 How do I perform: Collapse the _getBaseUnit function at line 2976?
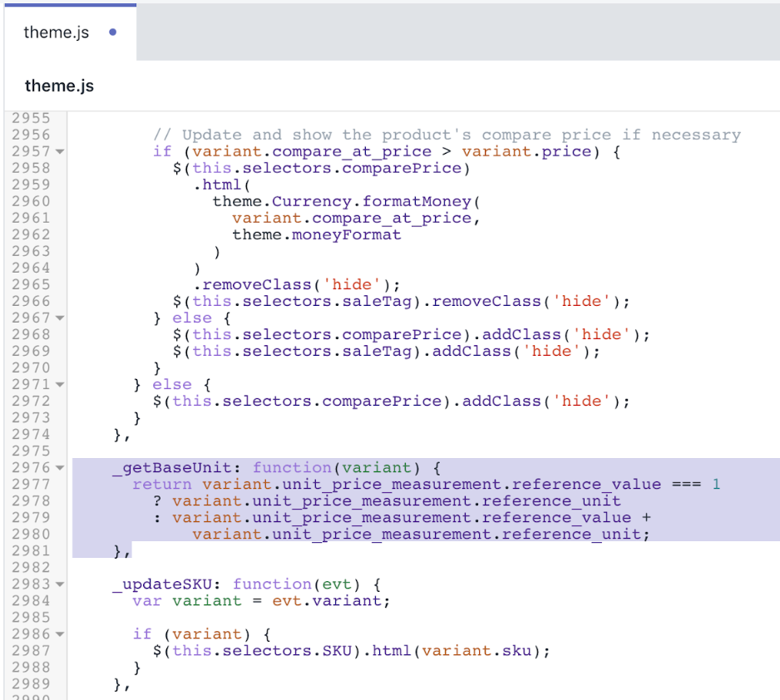click(59, 468)
